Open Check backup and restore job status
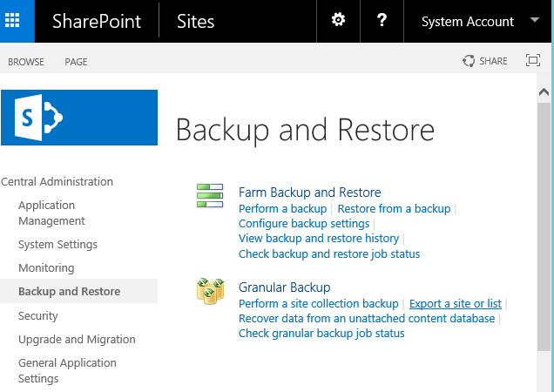Screen dimensions: 554x392 tap(329, 253)
